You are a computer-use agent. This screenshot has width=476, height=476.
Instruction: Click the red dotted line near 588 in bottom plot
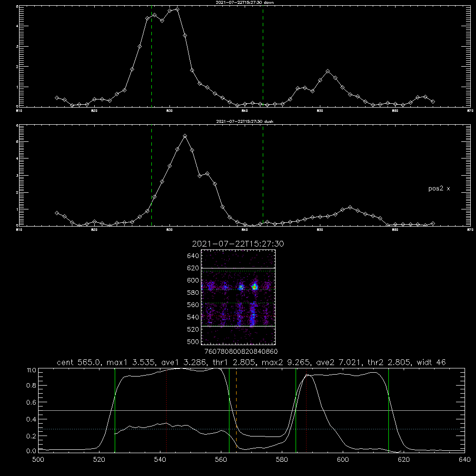pos(306,410)
